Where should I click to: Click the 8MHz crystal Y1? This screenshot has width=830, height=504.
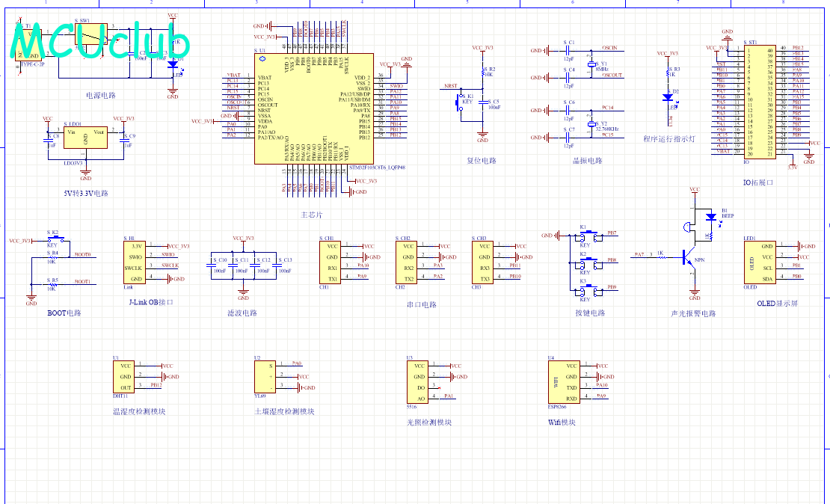[x=592, y=66]
